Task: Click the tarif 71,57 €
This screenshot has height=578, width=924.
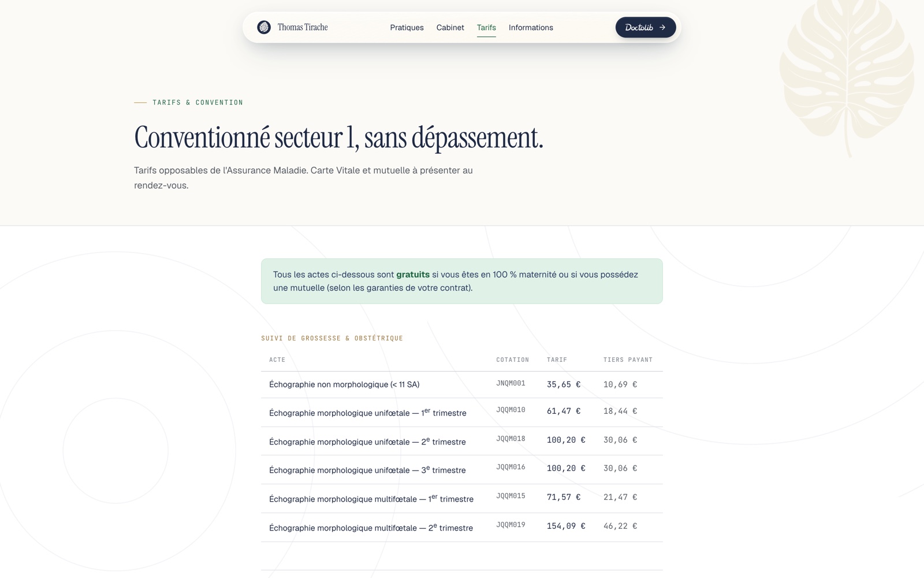Action: click(564, 497)
